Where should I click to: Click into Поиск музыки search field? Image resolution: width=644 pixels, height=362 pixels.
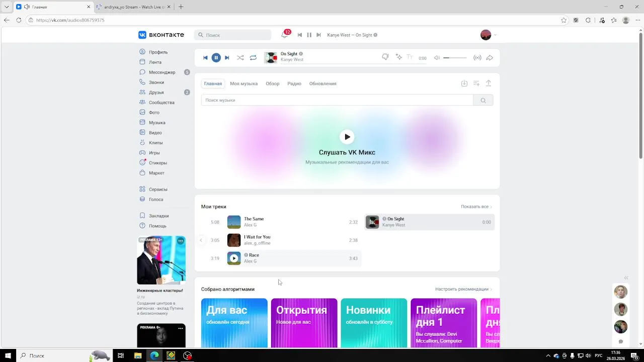click(x=337, y=100)
